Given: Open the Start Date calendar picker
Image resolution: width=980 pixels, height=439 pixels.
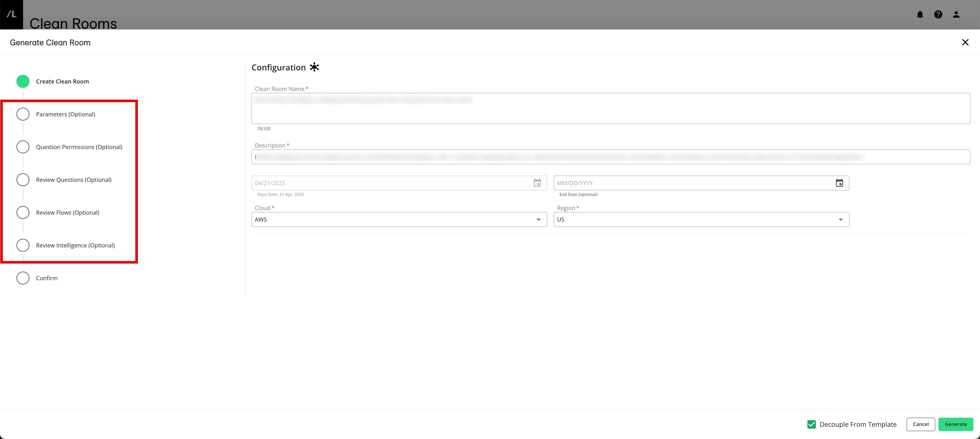Looking at the screenshot, I should click(537, 183).
